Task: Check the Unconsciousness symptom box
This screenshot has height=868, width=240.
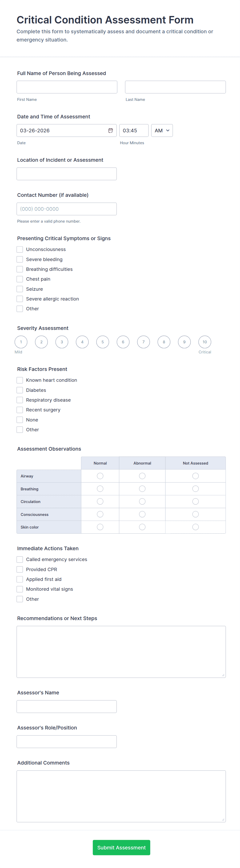Action: pyautogui.click(x=20, y=249)
